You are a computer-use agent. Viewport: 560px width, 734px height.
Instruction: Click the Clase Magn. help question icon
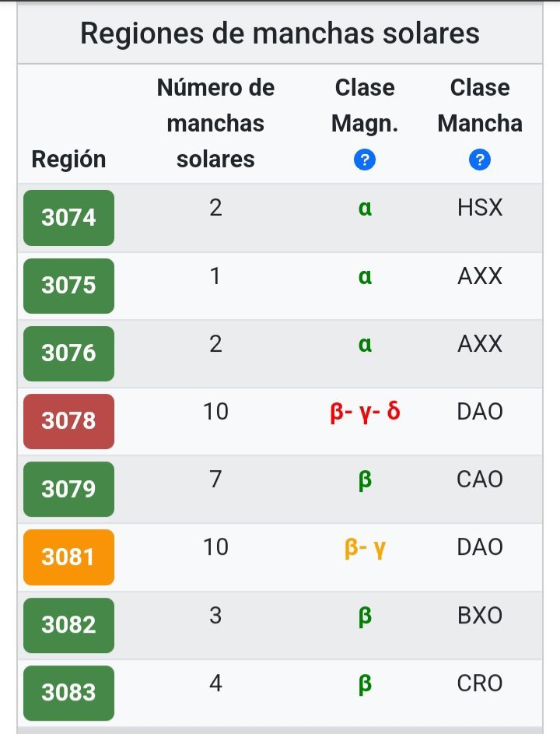point(364,160)
